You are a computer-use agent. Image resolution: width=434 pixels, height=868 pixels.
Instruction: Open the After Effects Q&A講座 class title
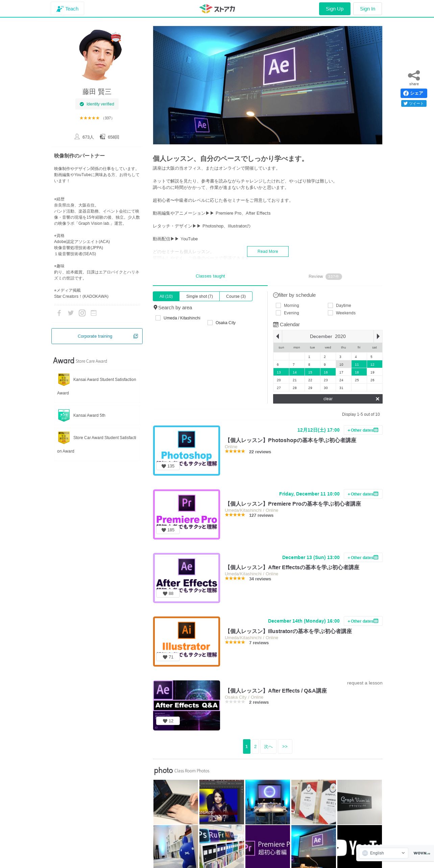pyautogui.click(x=276, y=691)
